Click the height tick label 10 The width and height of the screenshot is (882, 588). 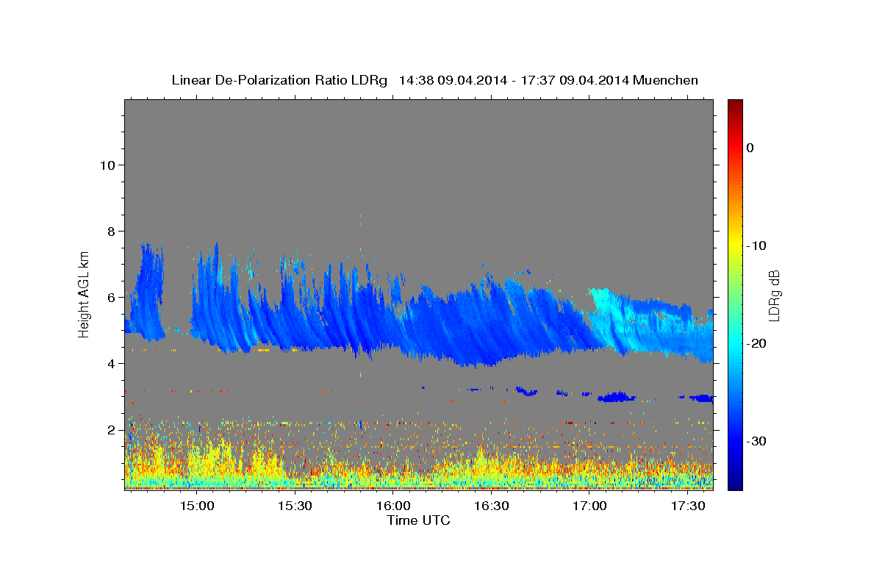pyautogui.click(x=107, y=165)
